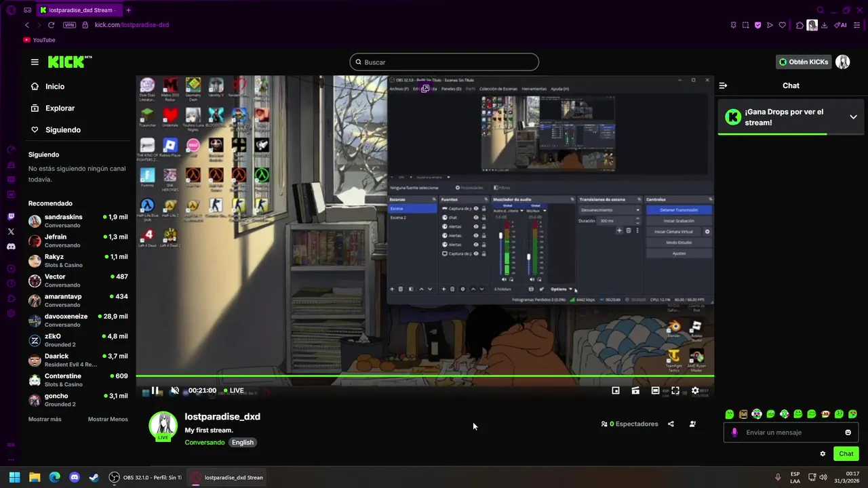This screenshot has width=868, height=488.
Task: Open the Daarick recommended channel
Action: click(x=78, y=360)
